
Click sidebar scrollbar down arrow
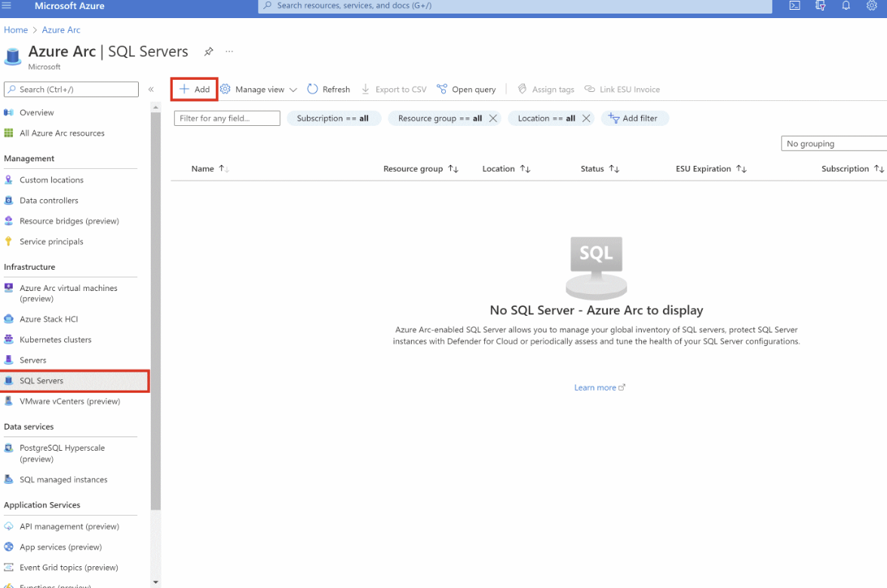(155, 582)
